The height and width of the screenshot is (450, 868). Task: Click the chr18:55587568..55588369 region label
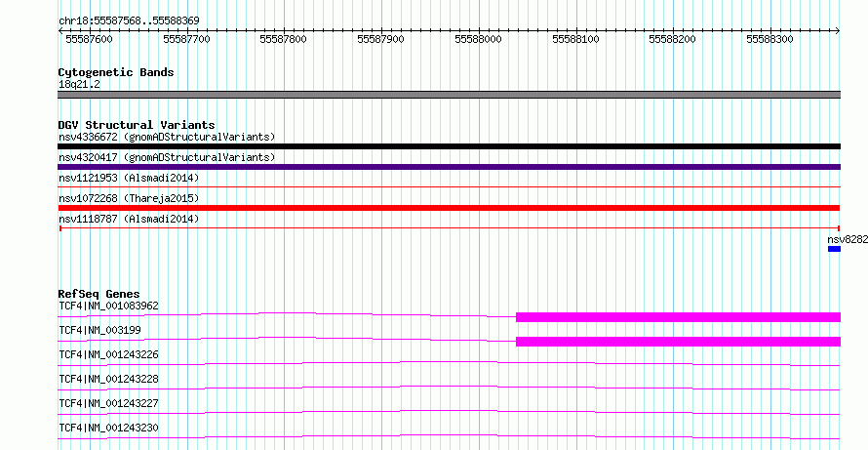(129, 21)
